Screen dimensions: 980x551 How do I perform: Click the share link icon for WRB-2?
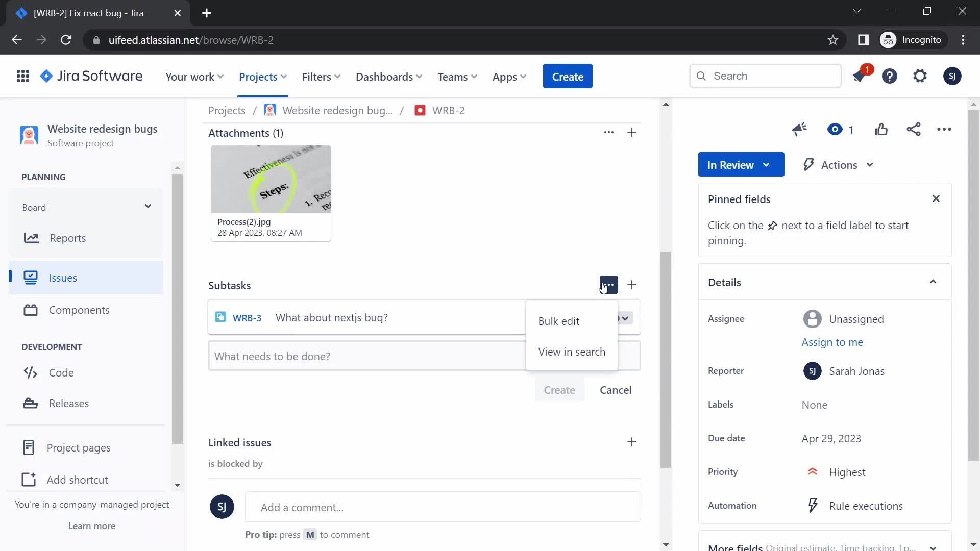pos(913,129)
